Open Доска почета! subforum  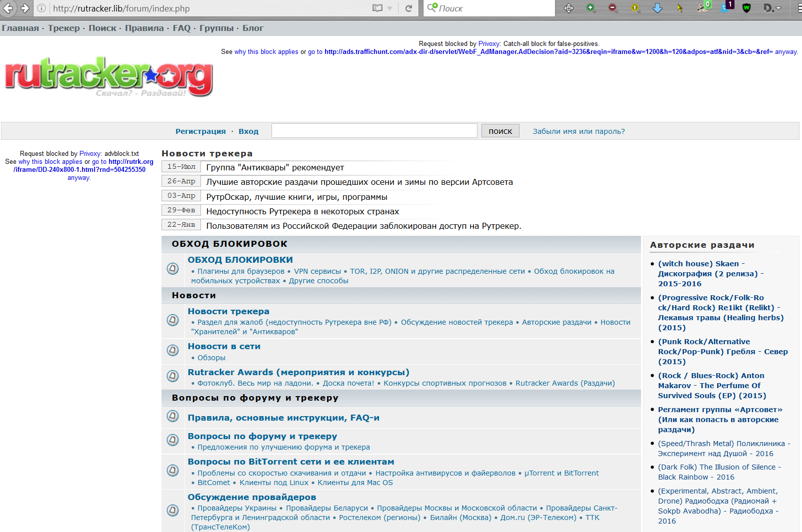click(348, 383)
